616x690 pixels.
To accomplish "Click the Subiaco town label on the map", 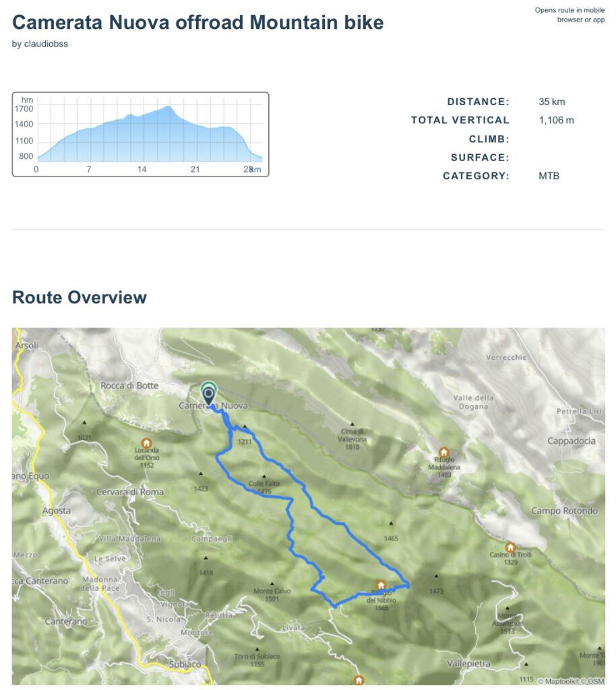I will pyautogui.click(x=184, y=664).
